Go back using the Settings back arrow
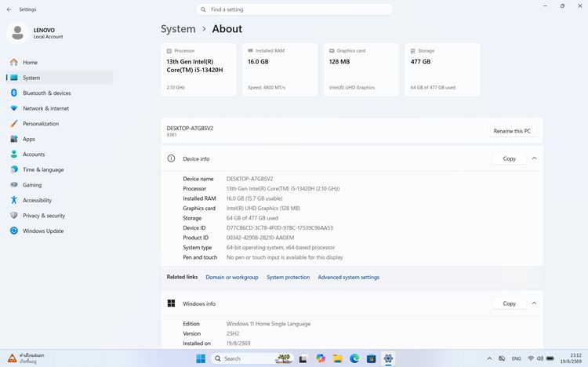 pos(9,9)
